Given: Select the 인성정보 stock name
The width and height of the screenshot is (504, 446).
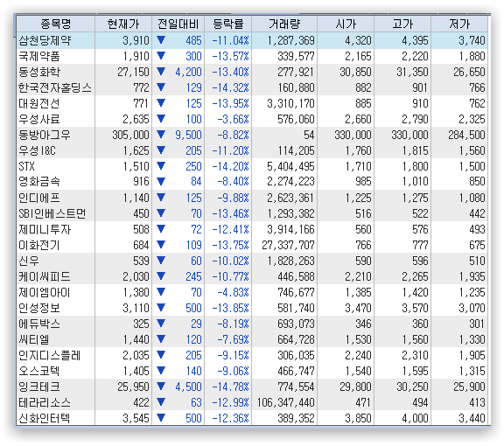Looking at the screenshot, I should coord(39,308).
